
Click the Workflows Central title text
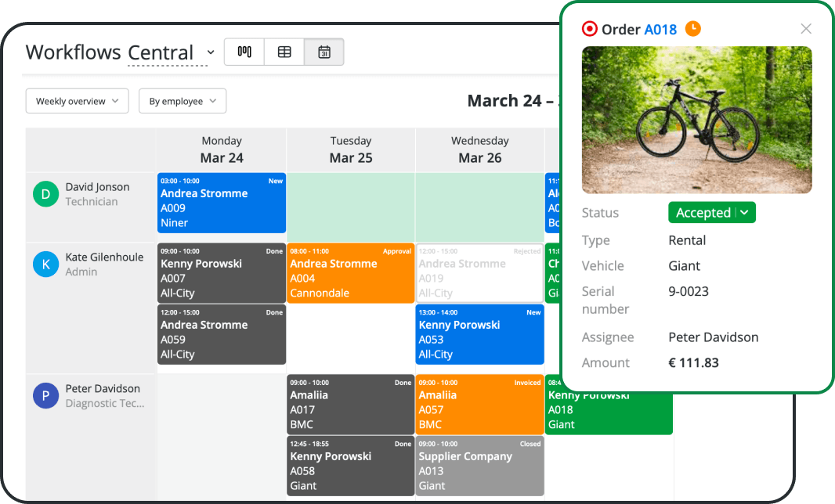(x=109, y=52)
